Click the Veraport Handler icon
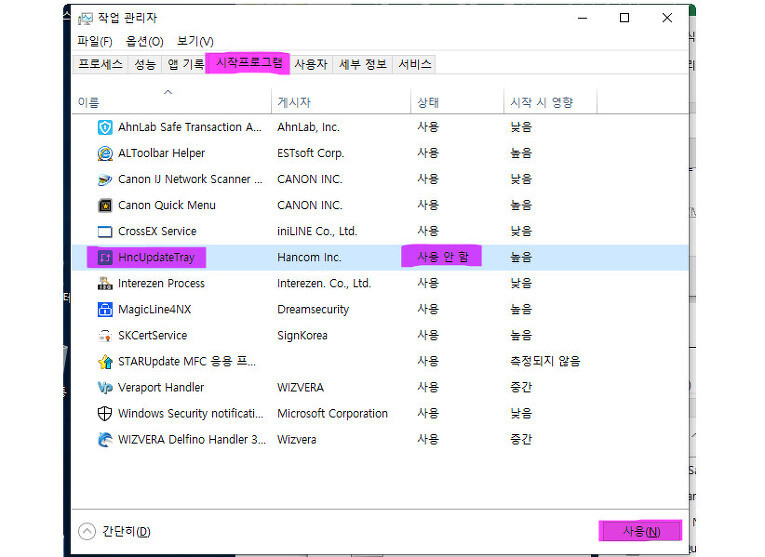This screenshot has width=765, height=557. click(x=105, y=388)
